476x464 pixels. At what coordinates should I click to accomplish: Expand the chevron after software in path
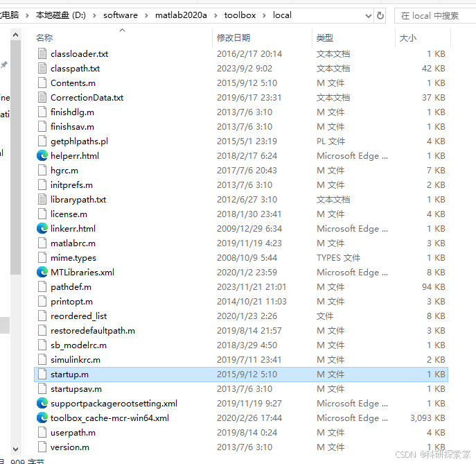click(146, 15)
